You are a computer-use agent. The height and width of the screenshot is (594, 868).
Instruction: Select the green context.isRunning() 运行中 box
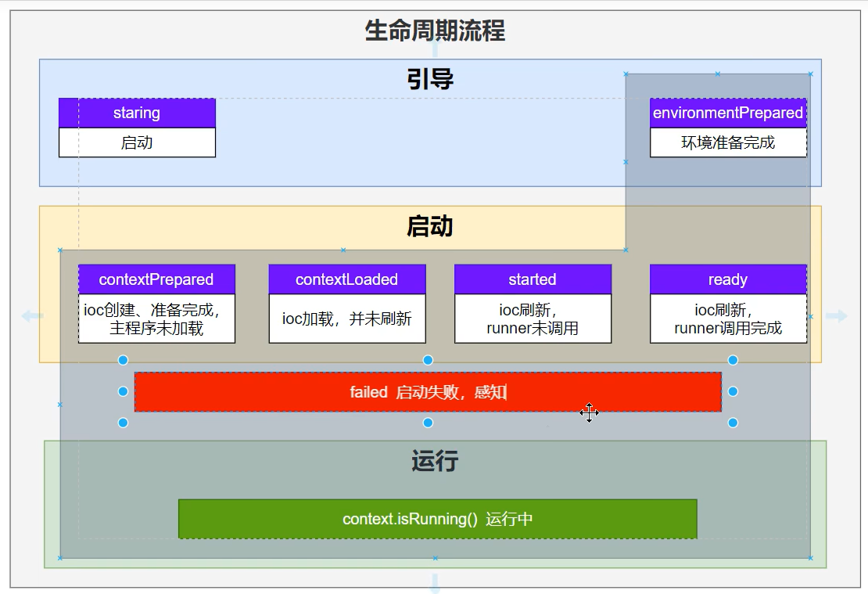pos(437,519)
